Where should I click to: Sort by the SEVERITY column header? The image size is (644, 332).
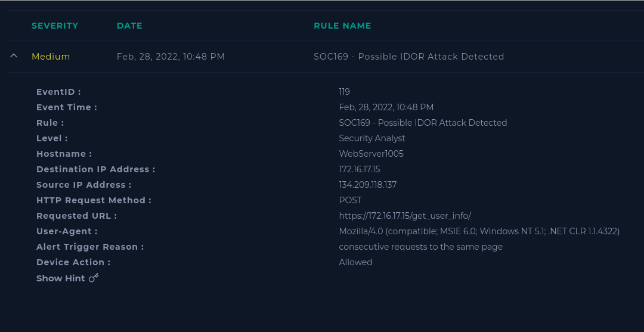click(x=55, y=26)
